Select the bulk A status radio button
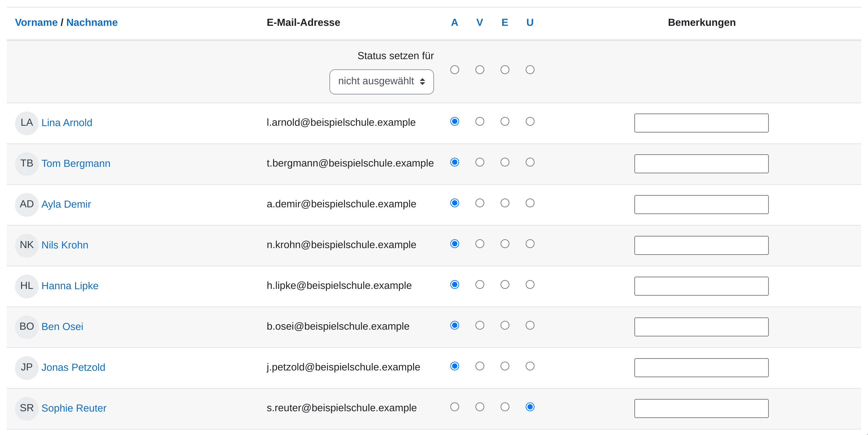 tap(454, 70)
